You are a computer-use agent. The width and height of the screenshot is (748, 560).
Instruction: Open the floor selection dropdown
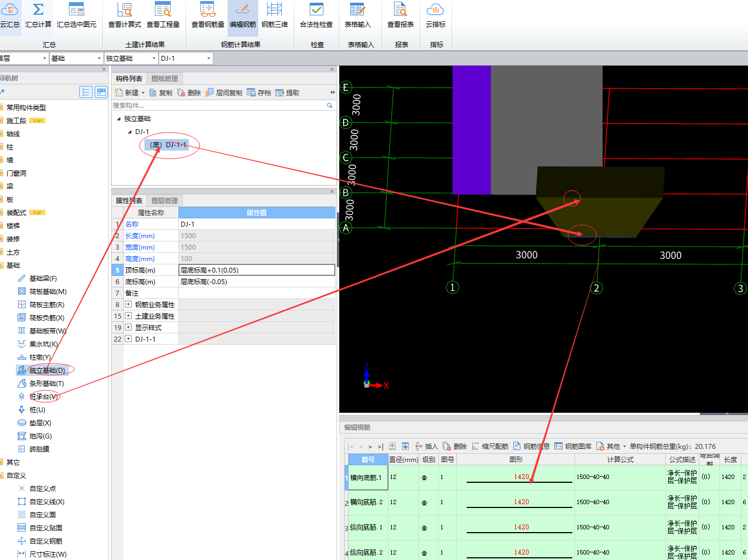[x=45, y=59]
